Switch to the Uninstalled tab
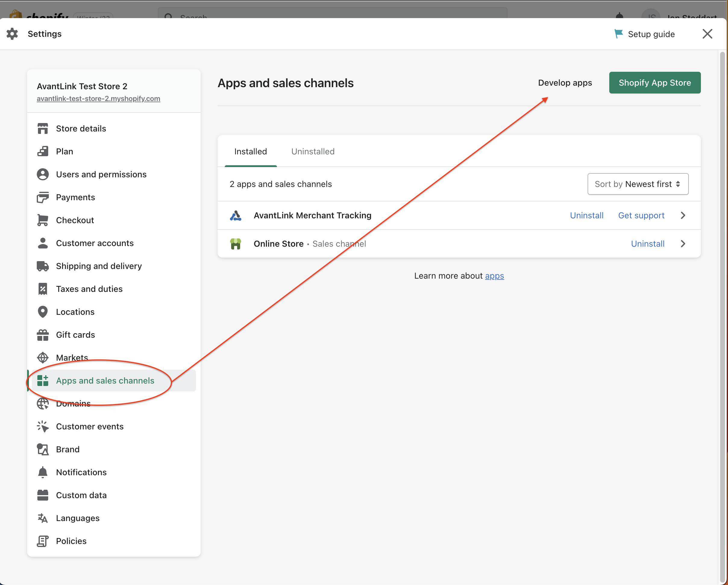This screenshot has height=585, width=728. coord(313,151)
